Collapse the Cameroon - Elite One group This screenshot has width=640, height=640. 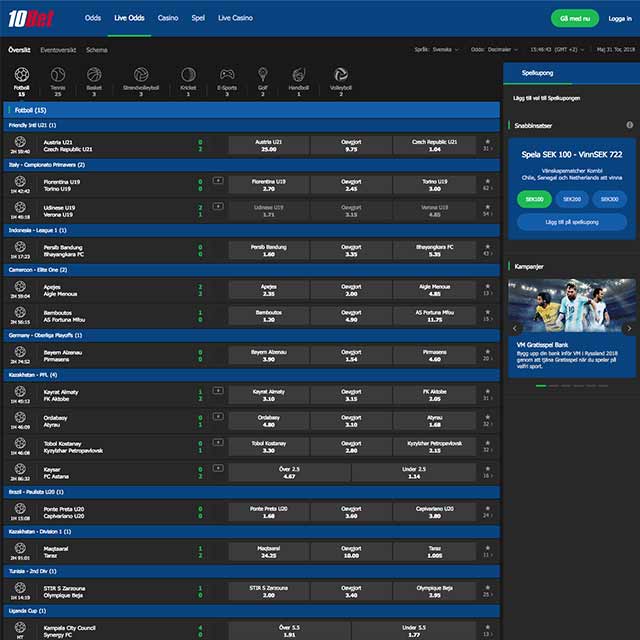pyautogui.click(x=251, y=270)
